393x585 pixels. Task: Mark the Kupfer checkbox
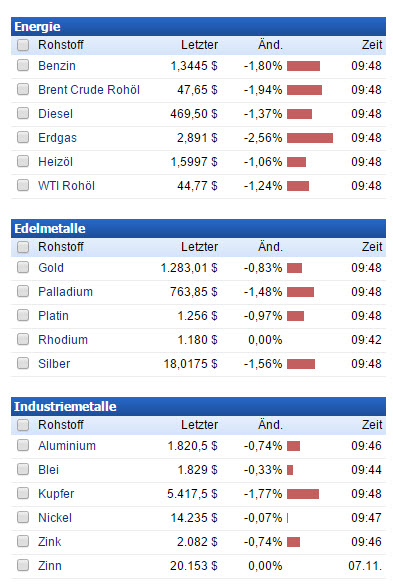click(23, 493)
